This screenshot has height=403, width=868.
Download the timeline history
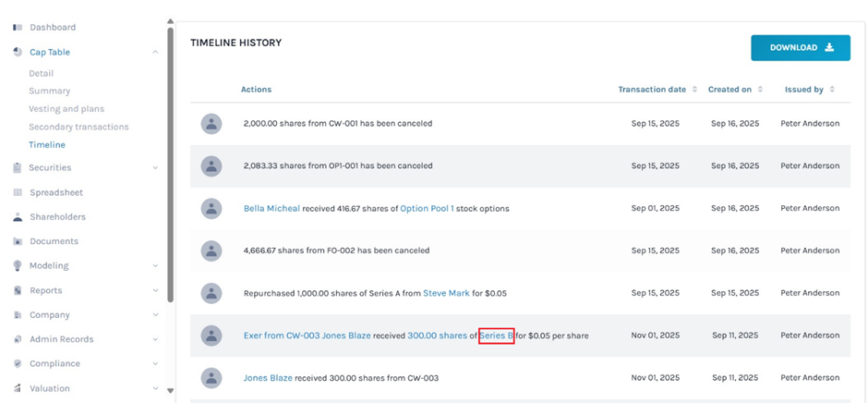(800, 48)
